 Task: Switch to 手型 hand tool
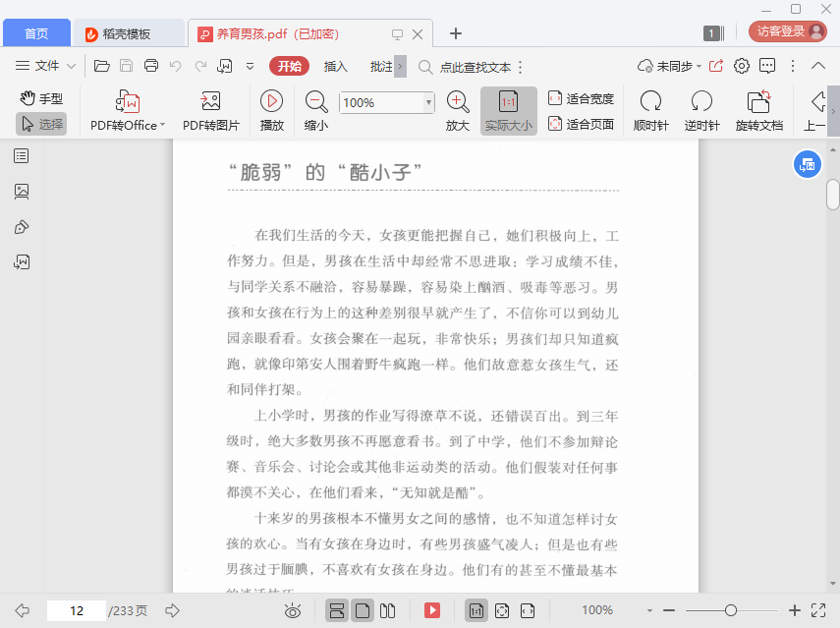pos(41,98)
